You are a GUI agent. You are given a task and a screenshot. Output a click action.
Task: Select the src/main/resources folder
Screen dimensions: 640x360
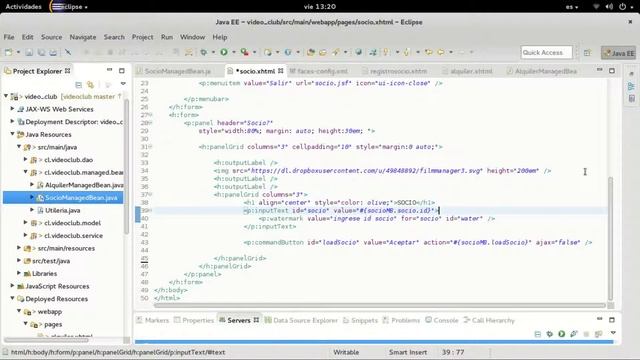point(66,248)
